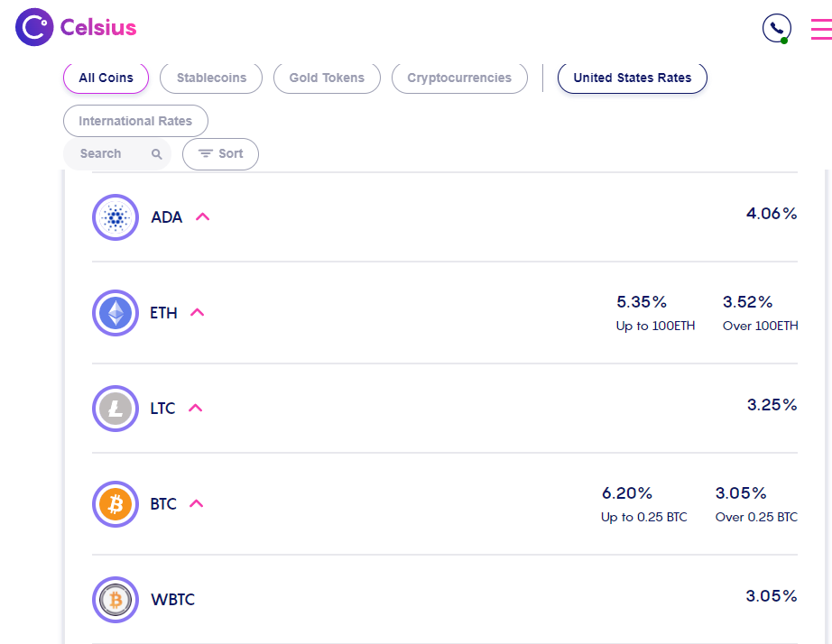Filter by Cryptocurrencies
Viewport: 832px width, 644px height.
point(459,78)
